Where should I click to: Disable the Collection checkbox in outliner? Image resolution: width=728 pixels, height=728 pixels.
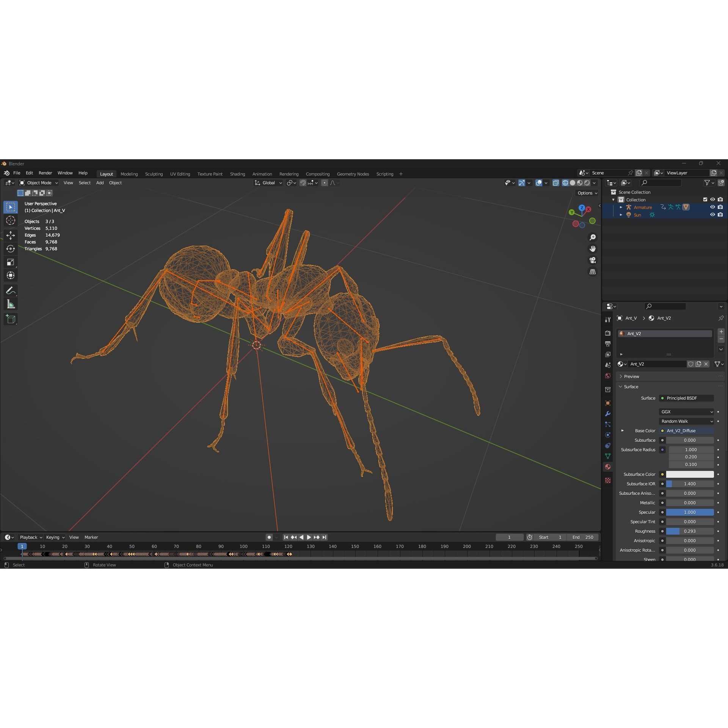click(705, 199)
